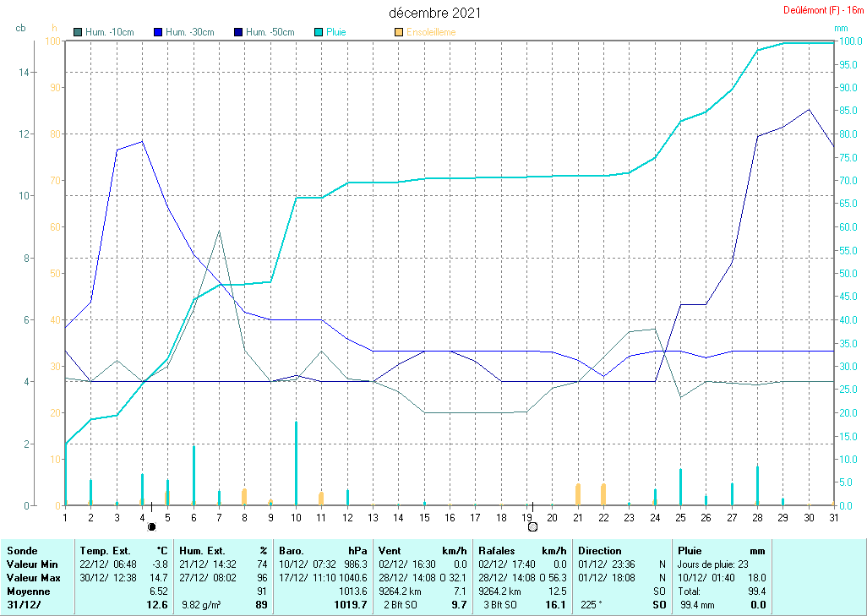Click the Hum. -30cm legend blue square
This screenshot has height=616, width=867.
point(158,32)
